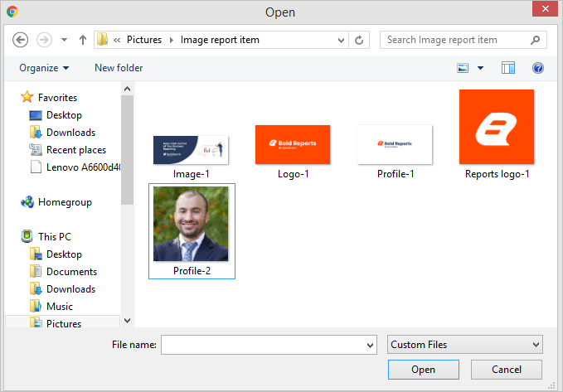Click the Profile-2 file name
Screen dimensions: 563x392
(x=192, y=271)
